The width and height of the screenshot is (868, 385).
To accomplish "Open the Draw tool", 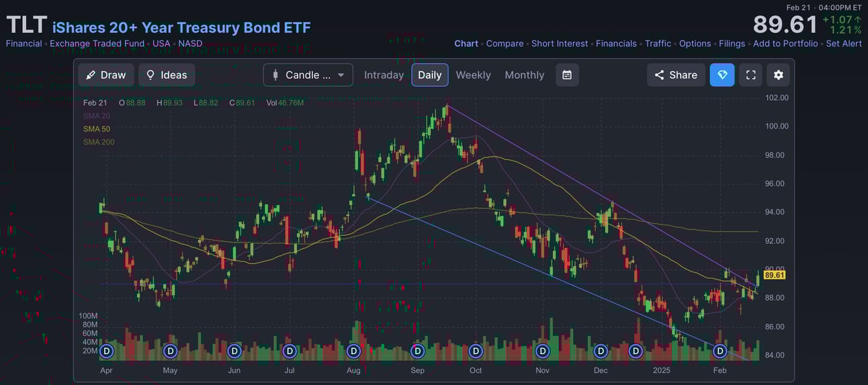I will pyautogui.click(x=106, y=75).
